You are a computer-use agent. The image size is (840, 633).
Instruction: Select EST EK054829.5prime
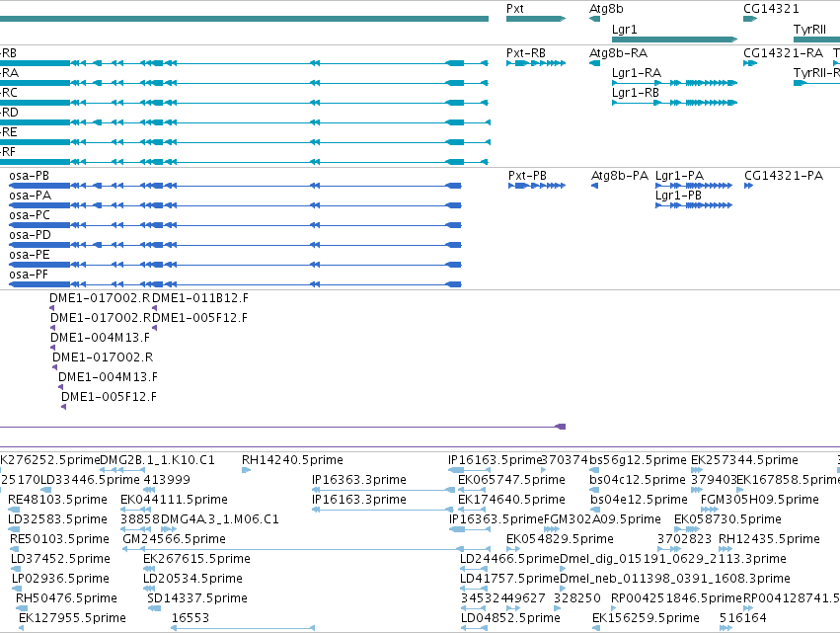coord(560,539)
